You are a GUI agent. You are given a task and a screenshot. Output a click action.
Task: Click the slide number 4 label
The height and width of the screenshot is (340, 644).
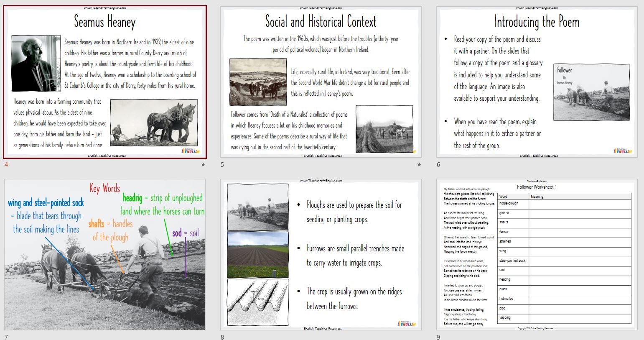click(x=6, y=165)
